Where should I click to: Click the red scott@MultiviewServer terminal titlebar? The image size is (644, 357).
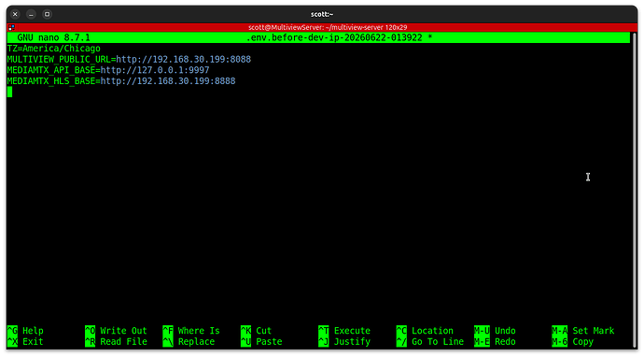[x=322, y=27]
